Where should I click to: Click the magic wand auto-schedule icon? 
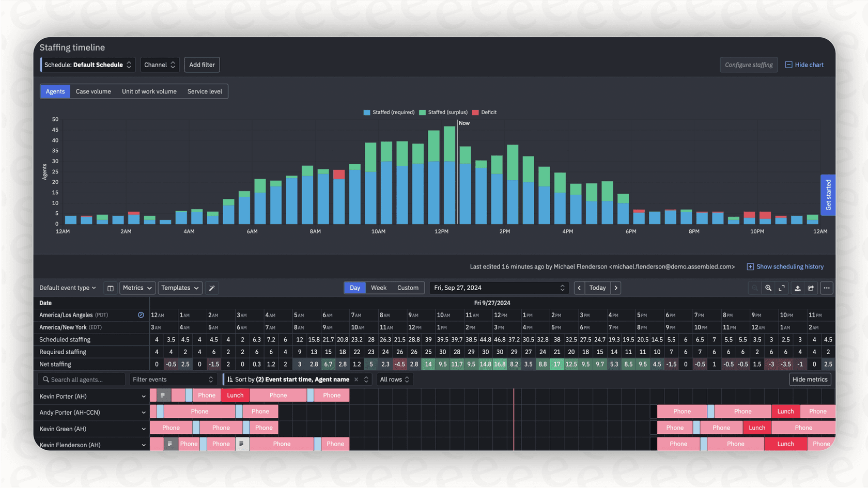[212, 288]
